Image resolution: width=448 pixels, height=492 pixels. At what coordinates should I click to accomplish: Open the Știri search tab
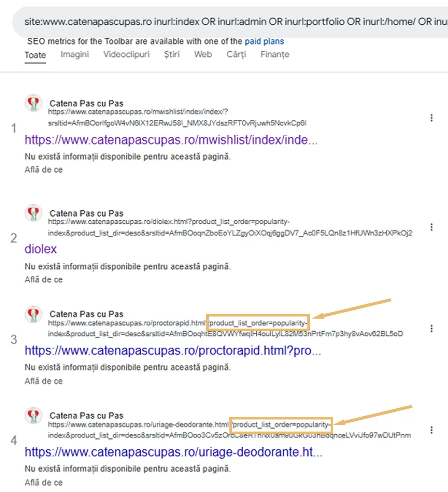[172, 55]
